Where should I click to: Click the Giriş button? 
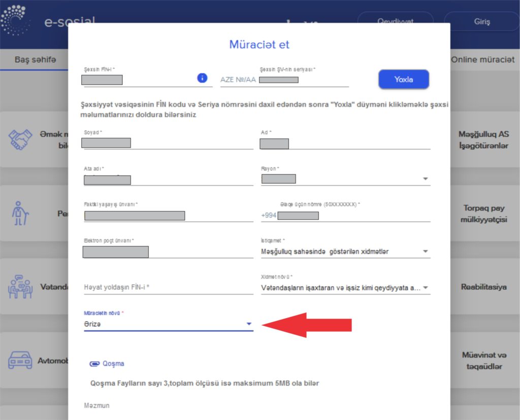[481, 22]
